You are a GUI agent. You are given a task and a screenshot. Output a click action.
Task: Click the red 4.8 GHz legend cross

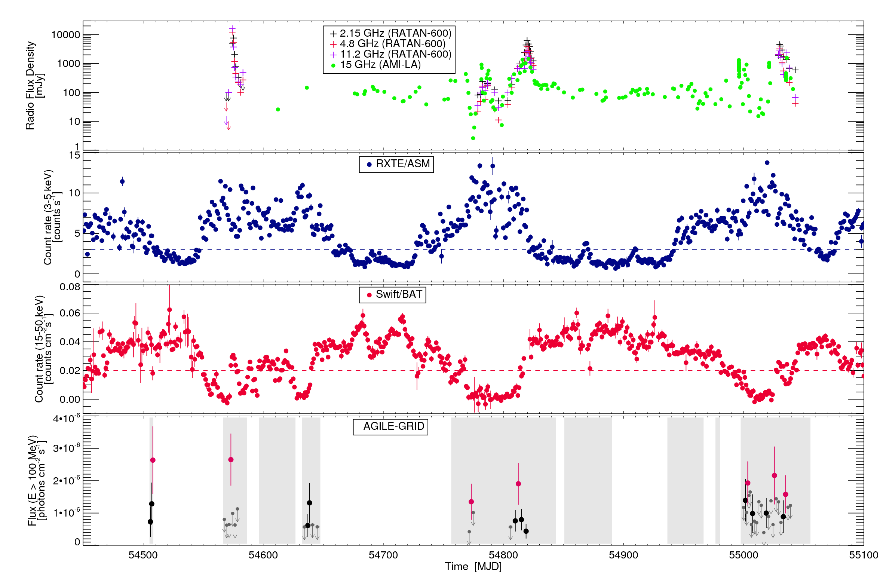[332, 44]
